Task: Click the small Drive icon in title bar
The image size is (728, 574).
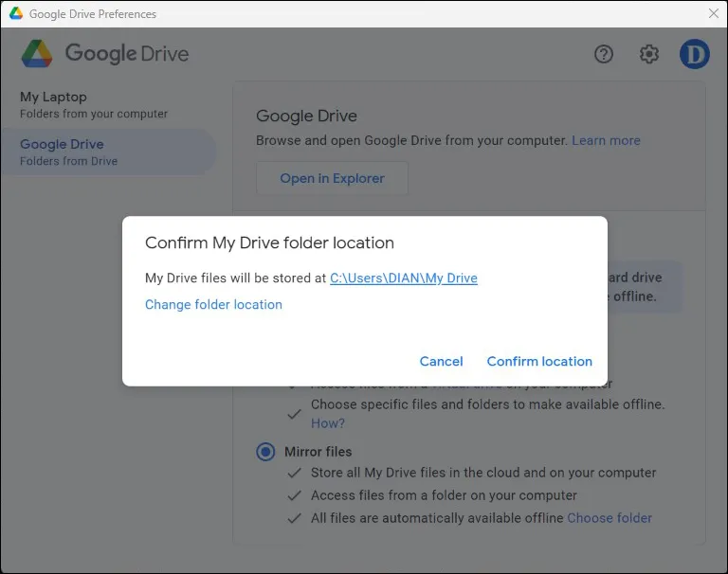Action: (x=16, y=14)
